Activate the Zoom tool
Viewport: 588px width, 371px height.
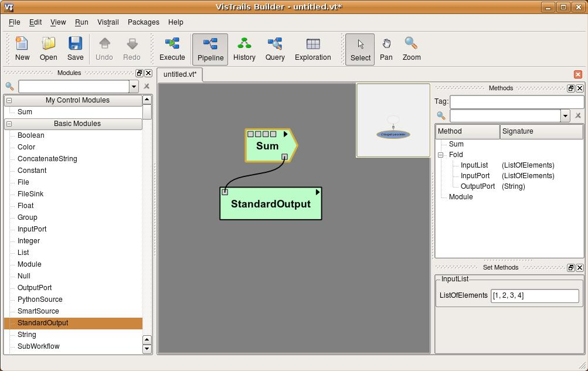(411, 49)
